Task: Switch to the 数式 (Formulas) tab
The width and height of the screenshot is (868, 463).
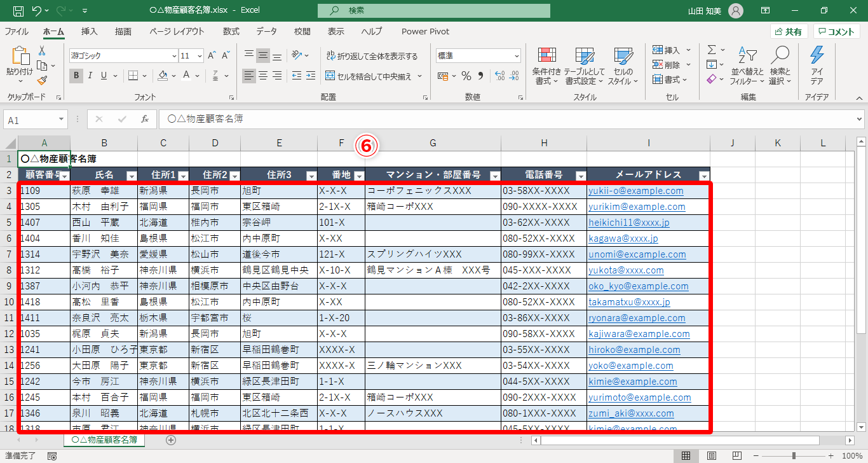Action: pyautogui.click(x=231, y=31)
